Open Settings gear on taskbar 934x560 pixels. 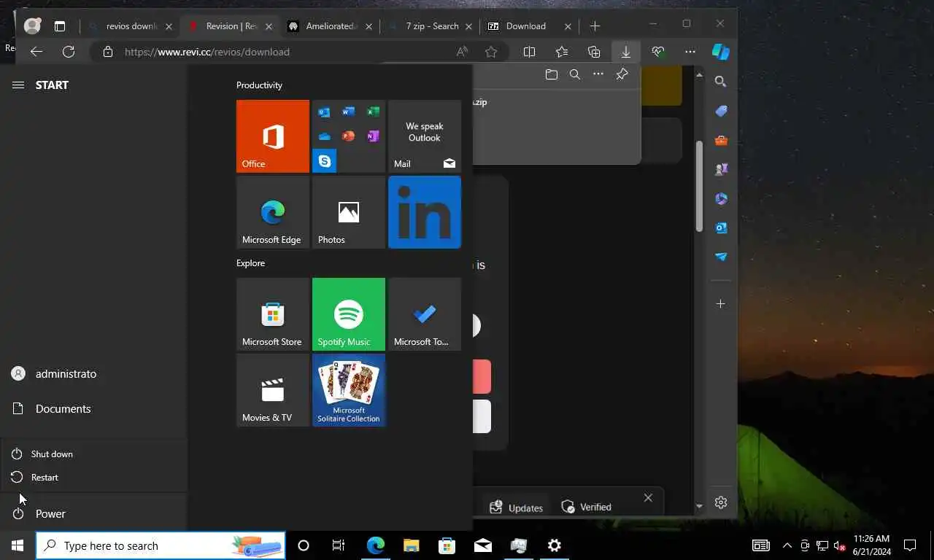[555, 545]
